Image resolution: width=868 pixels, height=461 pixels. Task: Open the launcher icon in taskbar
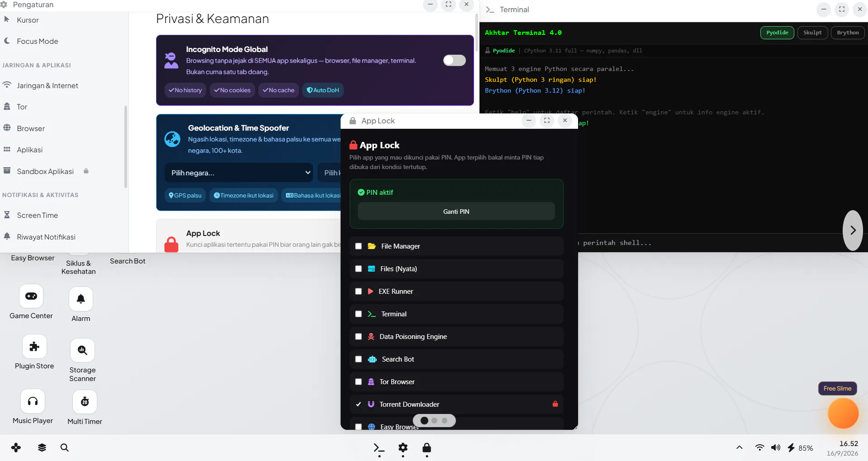16,447
